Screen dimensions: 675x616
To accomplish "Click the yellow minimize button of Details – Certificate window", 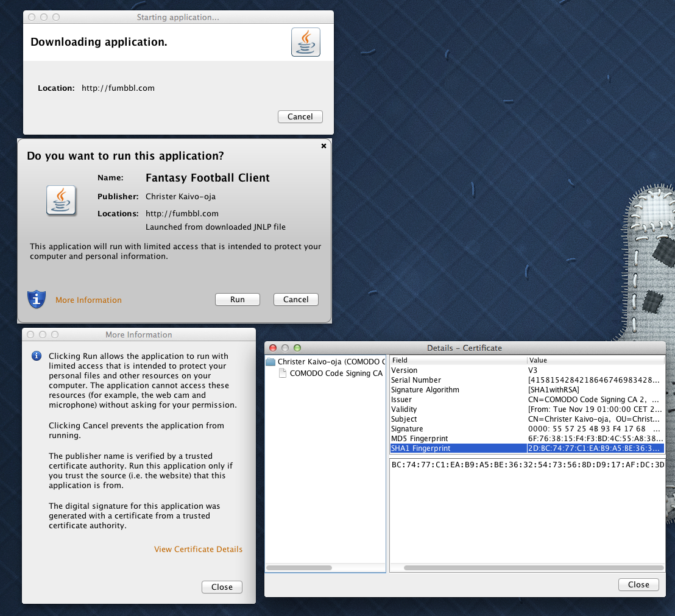I will [x=285, y=348].
